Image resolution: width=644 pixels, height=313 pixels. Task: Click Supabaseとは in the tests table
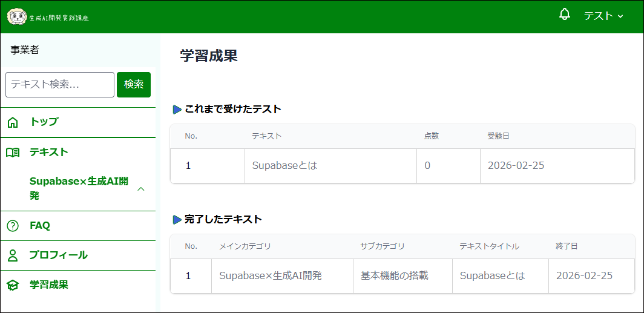284,165
